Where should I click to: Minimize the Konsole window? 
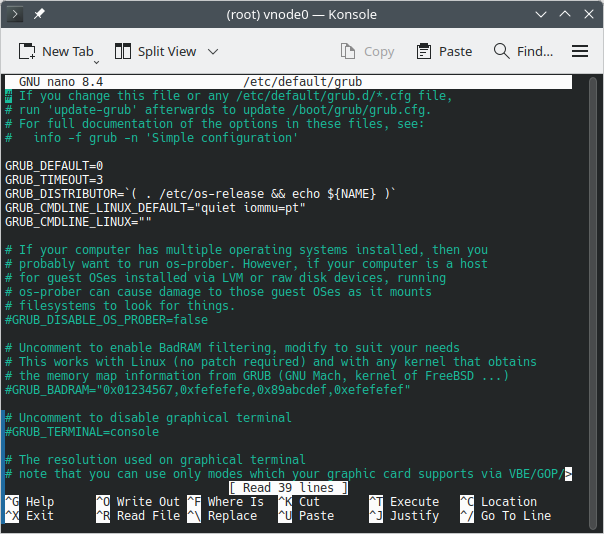pos(541,15)
